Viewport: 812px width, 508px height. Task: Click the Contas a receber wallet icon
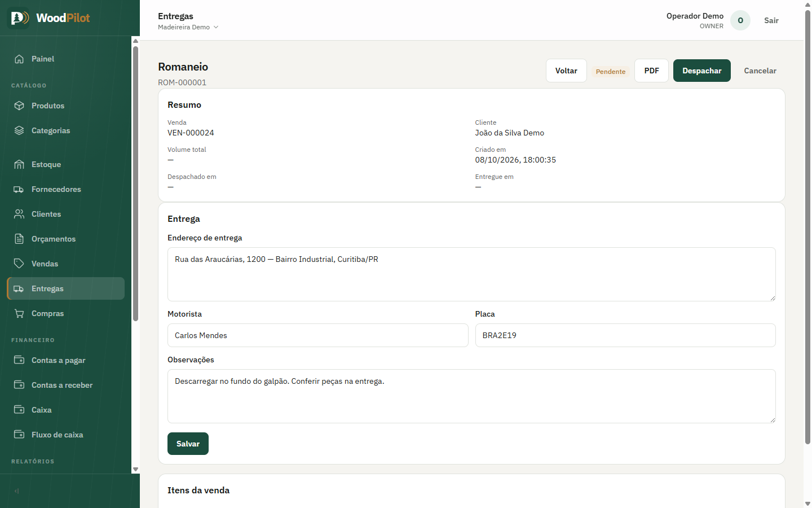(19, 385)
